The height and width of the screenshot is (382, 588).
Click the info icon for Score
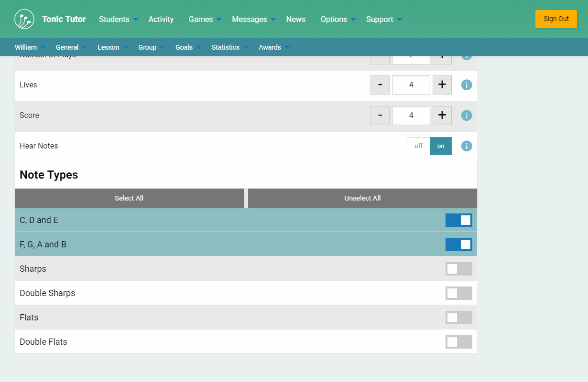pyautogui.click(x=466, y=116)
